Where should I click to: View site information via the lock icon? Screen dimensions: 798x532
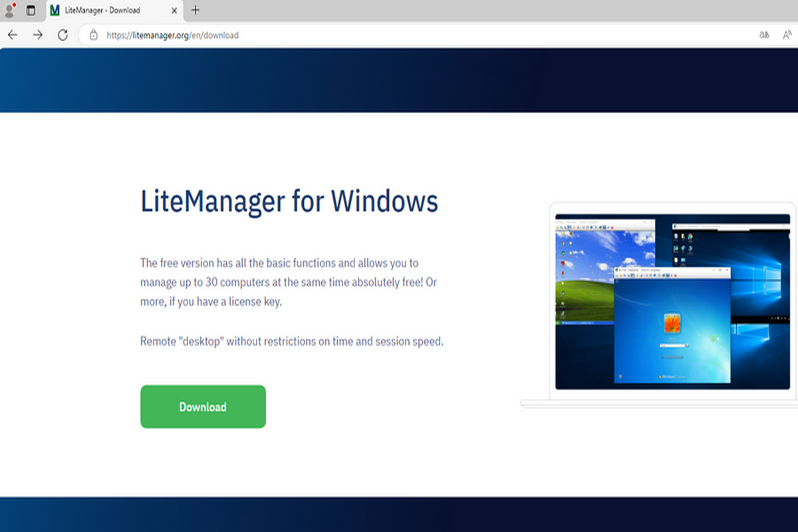94,35
